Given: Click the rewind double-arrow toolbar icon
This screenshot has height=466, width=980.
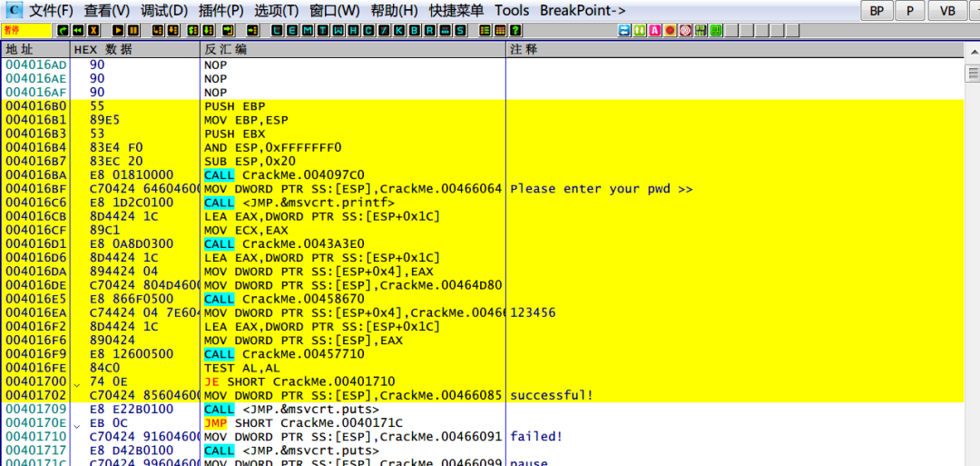Looking at the screenshot, I should 78,30.
